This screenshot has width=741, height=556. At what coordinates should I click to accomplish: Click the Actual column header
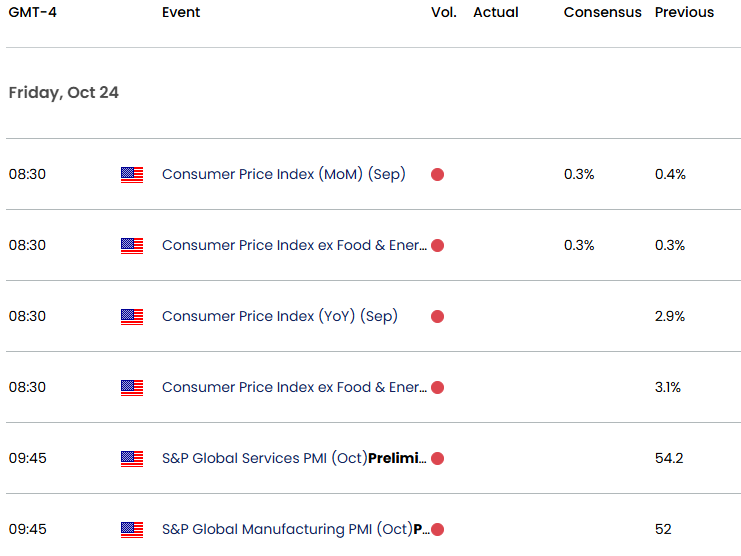(x=496, y=12)
